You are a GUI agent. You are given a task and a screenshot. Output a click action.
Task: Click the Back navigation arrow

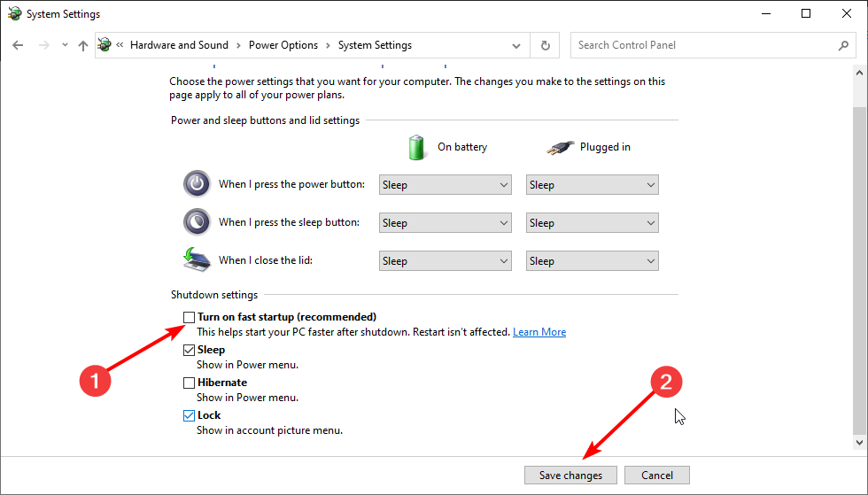tap(19, 45)
